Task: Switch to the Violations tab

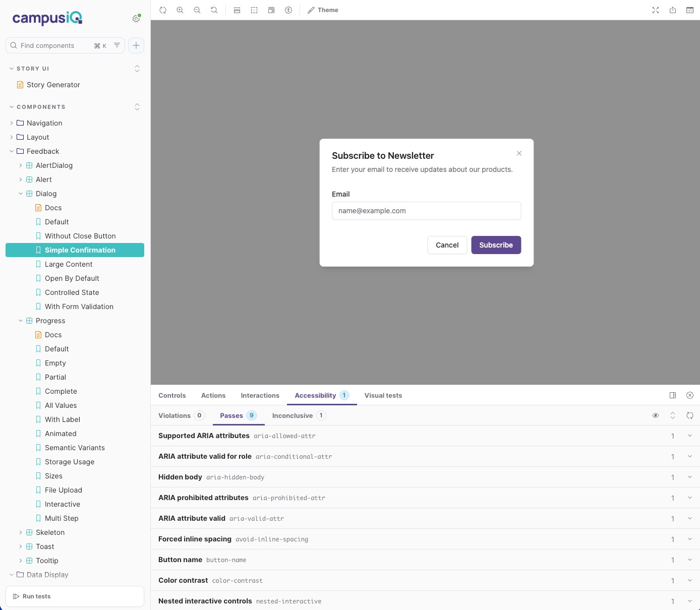Action: [x=174, y=415]
